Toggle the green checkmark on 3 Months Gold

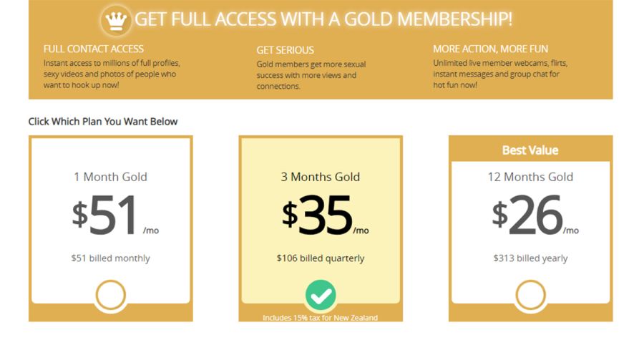point(321,295)
